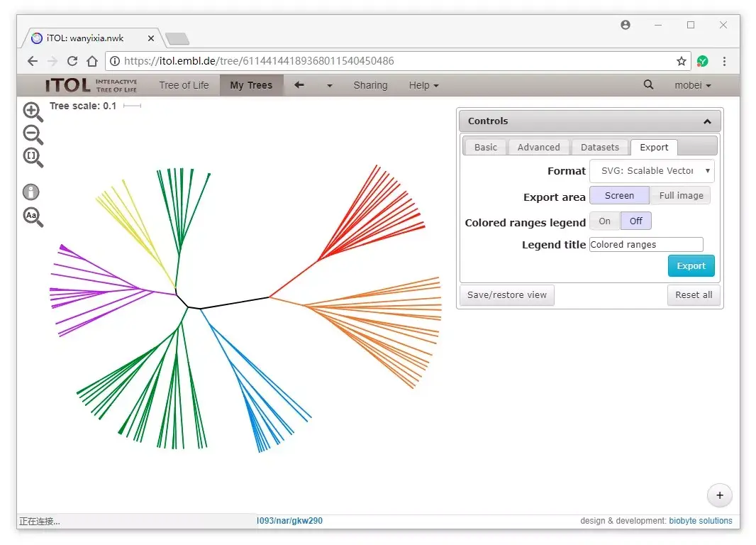Screen dimensions: 756x545
Task: Click the green browser extension icon
Action: click(x=703, y=61)
